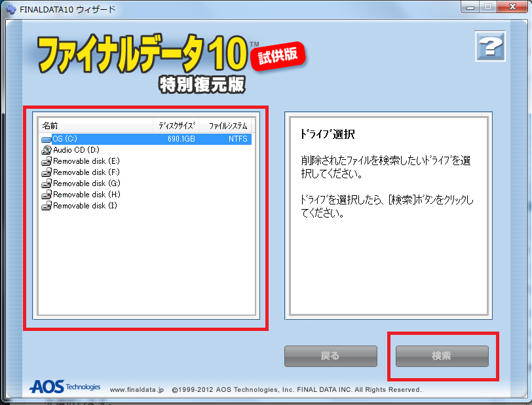Close the FINALDATA10 wizard window
This screenshot has height=405, width=532.
point(512,7)
